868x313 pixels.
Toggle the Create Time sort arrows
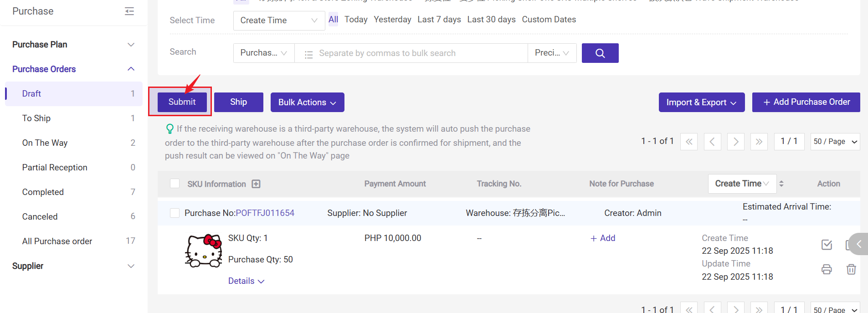[x=781, y=184]
